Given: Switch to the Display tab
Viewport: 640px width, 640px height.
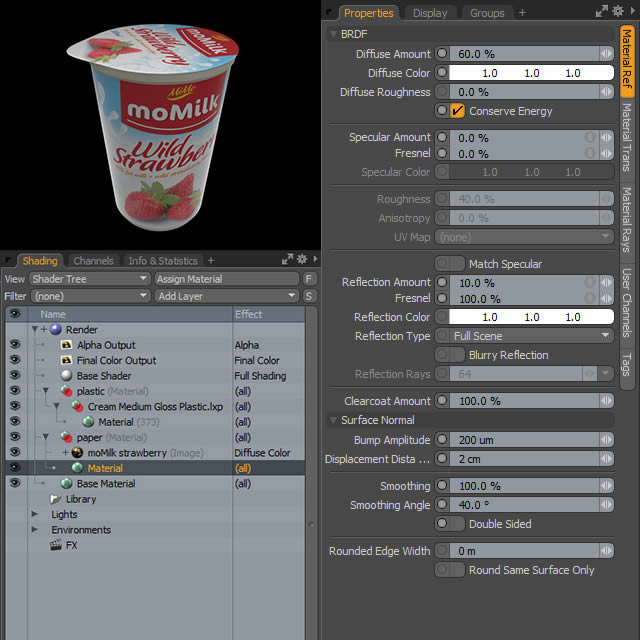Looking at the screenshot, I should (x=430, y=13).
